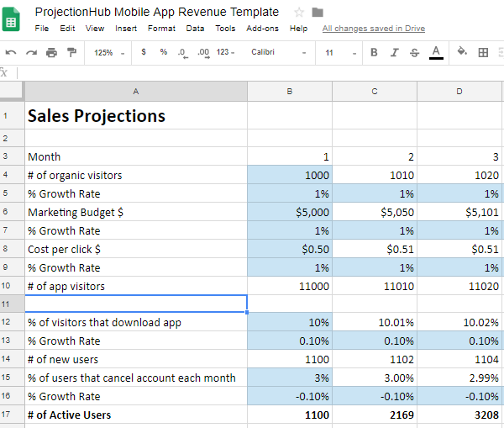504x428 pixels.
Task: Select column C header
Action: [x=375, y=92]
